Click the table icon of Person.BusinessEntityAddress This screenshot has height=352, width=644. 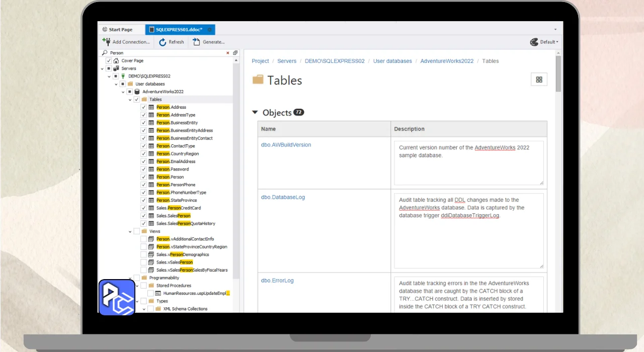click(x=151, y=130)
